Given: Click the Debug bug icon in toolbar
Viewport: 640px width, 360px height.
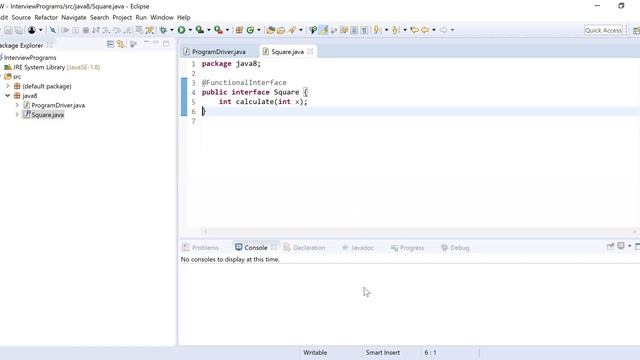Looking at the screenshot, I should (163, 30).
